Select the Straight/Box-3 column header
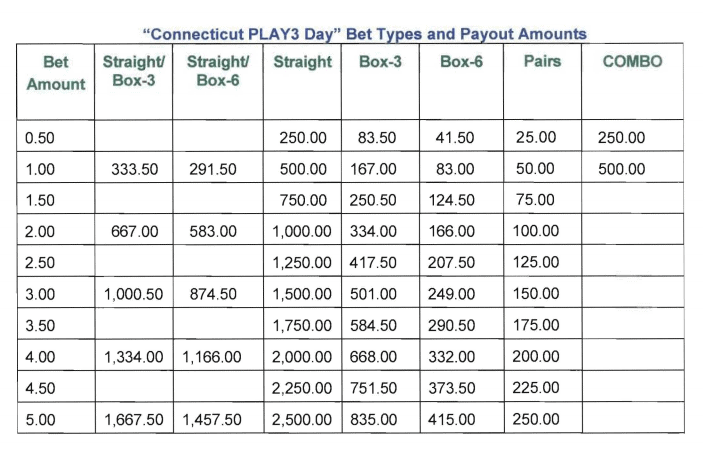 (x=134, y=71)
